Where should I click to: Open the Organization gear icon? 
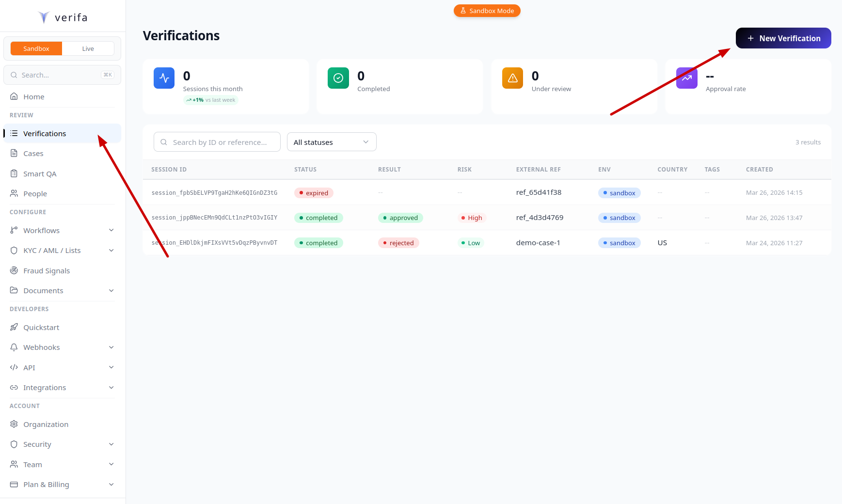15,424
